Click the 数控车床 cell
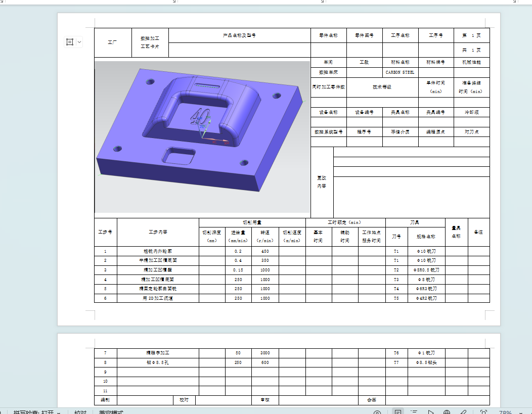 point(328,72)
